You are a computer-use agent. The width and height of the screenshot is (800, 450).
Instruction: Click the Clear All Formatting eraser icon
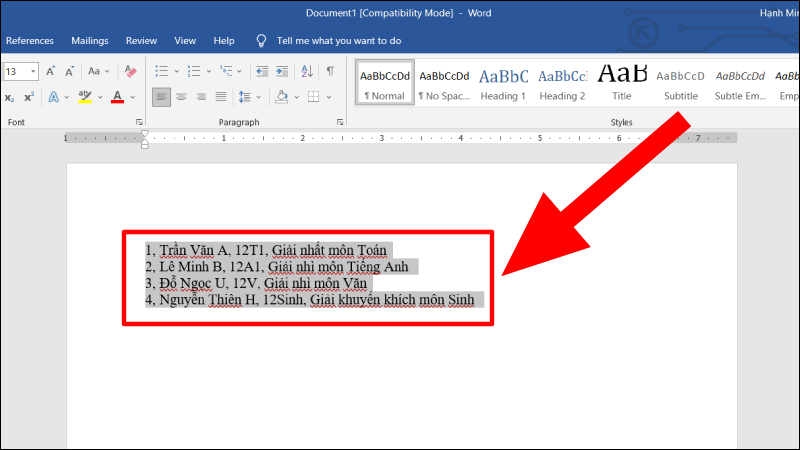(130, 72)
